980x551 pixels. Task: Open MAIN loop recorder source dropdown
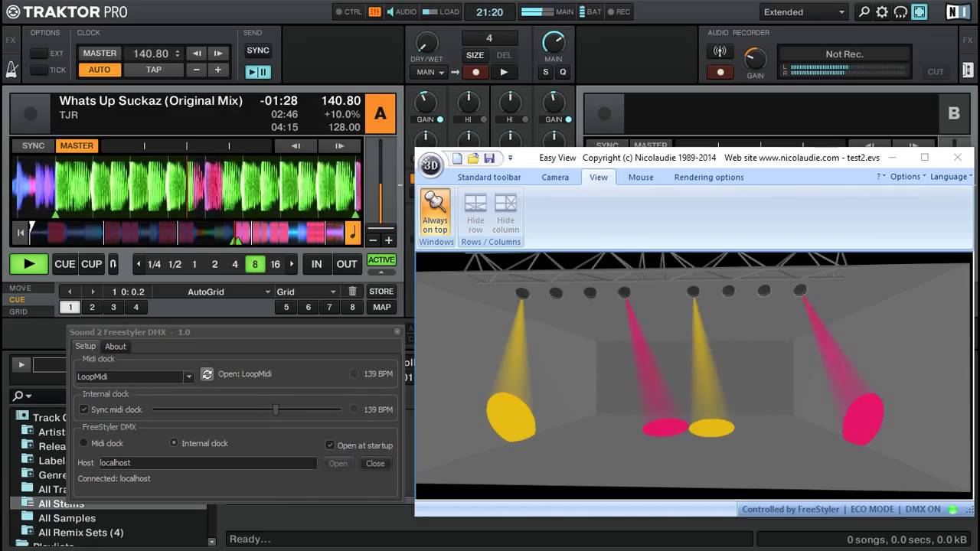pyautogui.click(x=429, y=72)
